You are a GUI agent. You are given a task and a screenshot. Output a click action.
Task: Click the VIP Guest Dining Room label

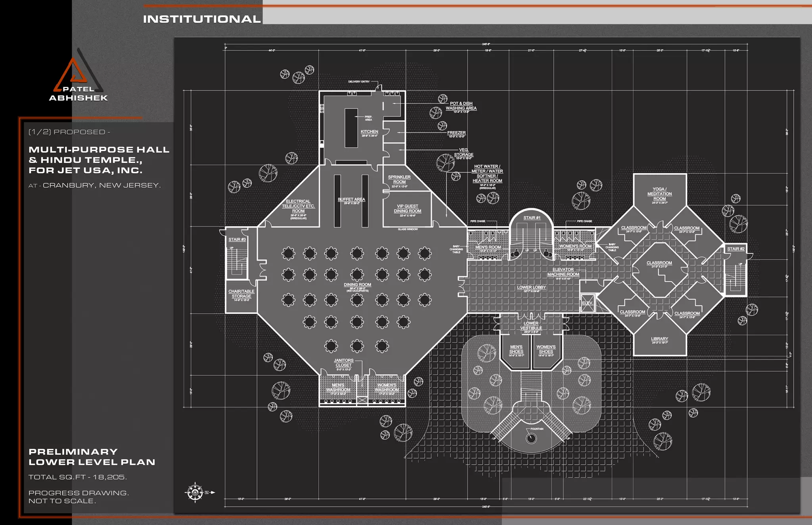pyautogui.click(x=408, y=208)
